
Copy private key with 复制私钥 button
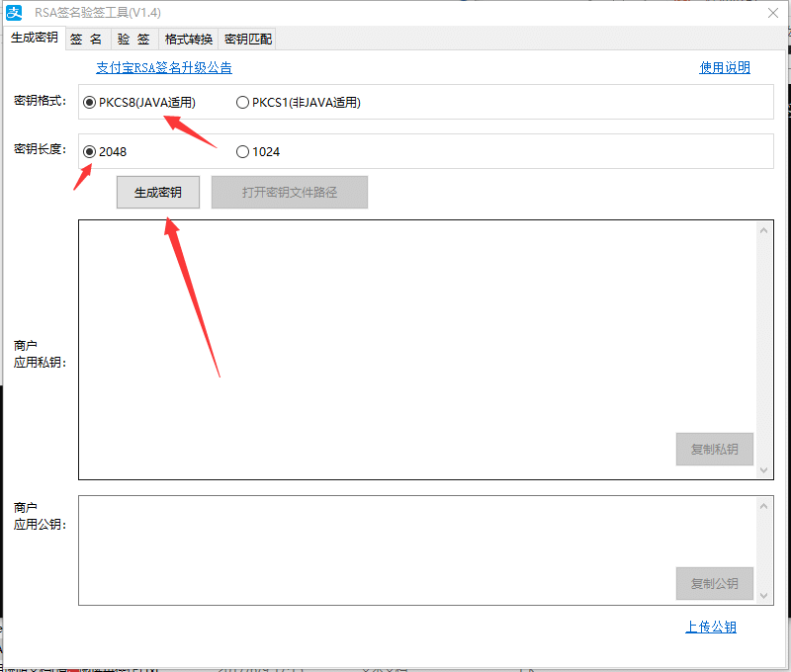714,449
